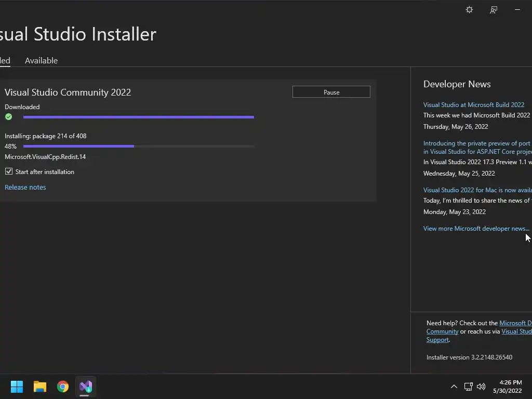Open the private preview of port article
This screenshot has height=399, width=532.
click(x=477, y=148)
